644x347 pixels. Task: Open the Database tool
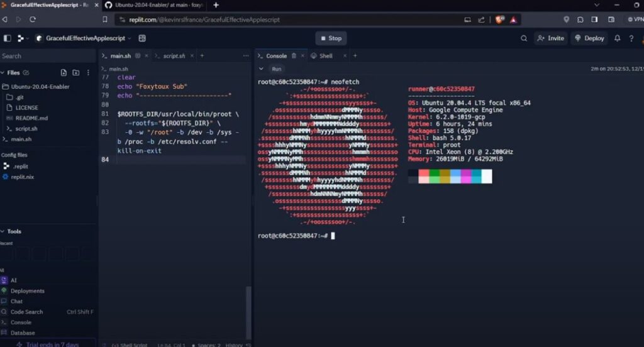(x=23, y=333)
